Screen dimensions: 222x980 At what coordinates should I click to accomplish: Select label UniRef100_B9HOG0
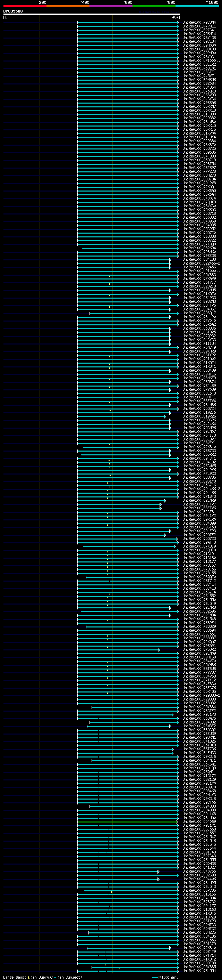click(x=199, y=45)
